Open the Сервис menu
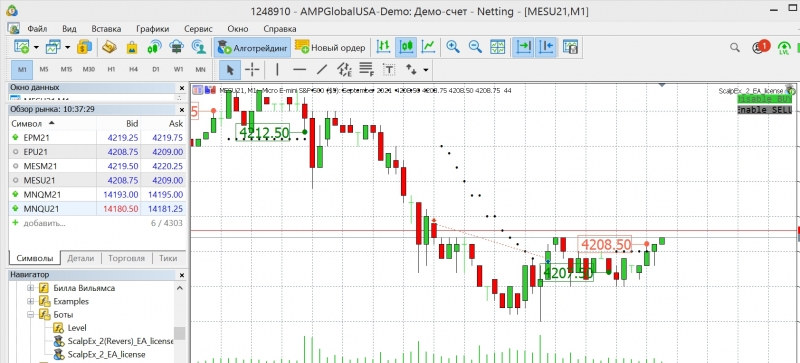Image resolution: width=800 pixels, height=363 pixels. tap(198, 29)
